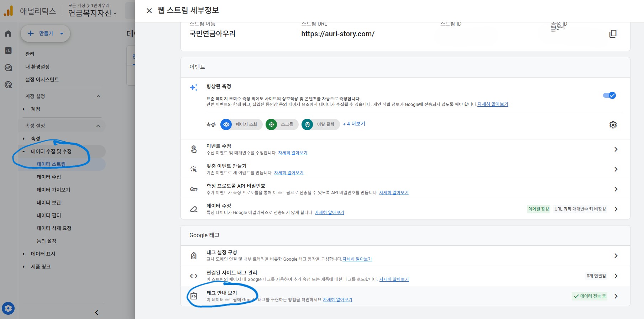Click the page view eye icon chip
This screenshot has height=319, width=644.
[x=226, y=124]
